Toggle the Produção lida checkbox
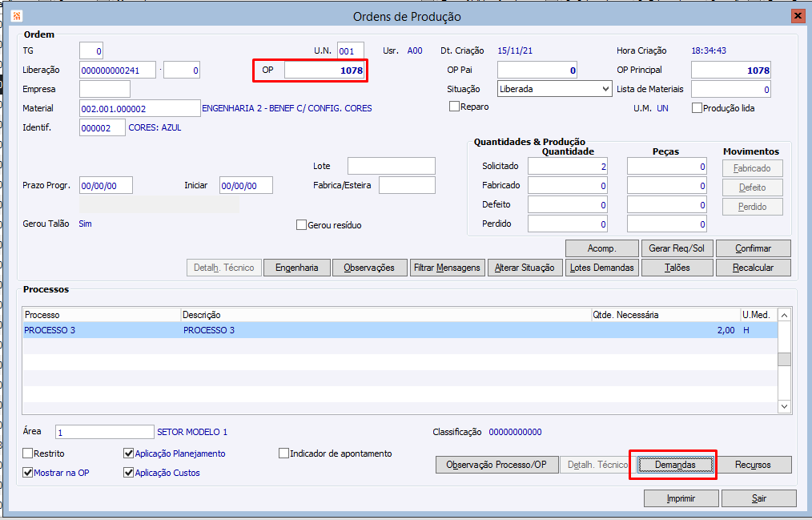812x520 pixels. [x=697, y=107]
